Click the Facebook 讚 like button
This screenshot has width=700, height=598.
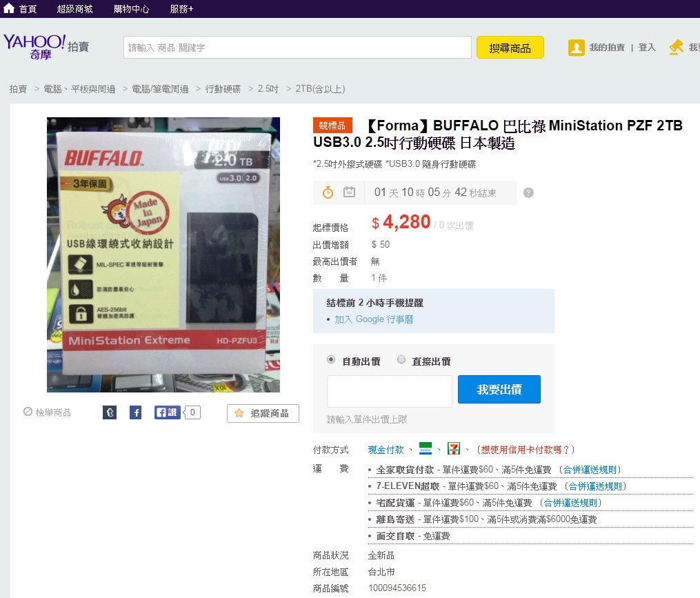pyautogui.click(x=166, y=412)
